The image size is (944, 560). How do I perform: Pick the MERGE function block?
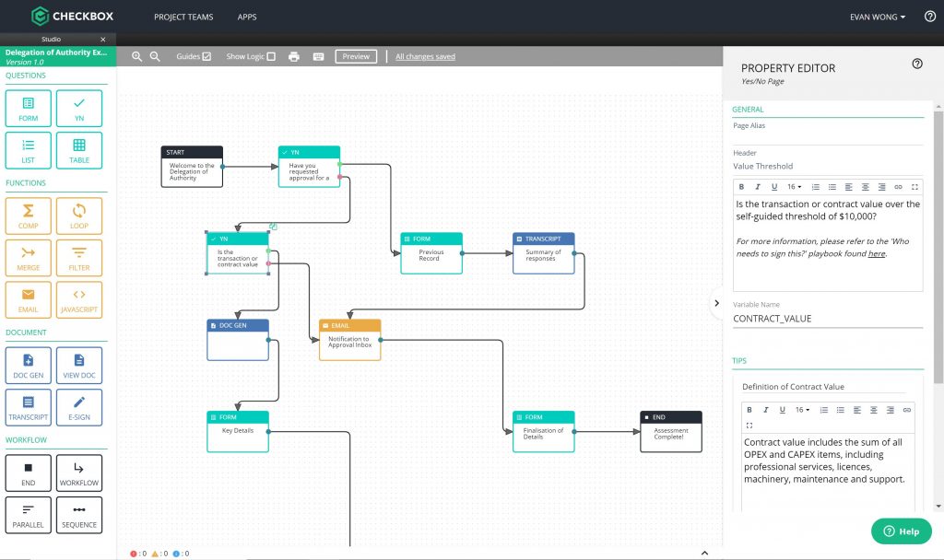pos(28,258)
